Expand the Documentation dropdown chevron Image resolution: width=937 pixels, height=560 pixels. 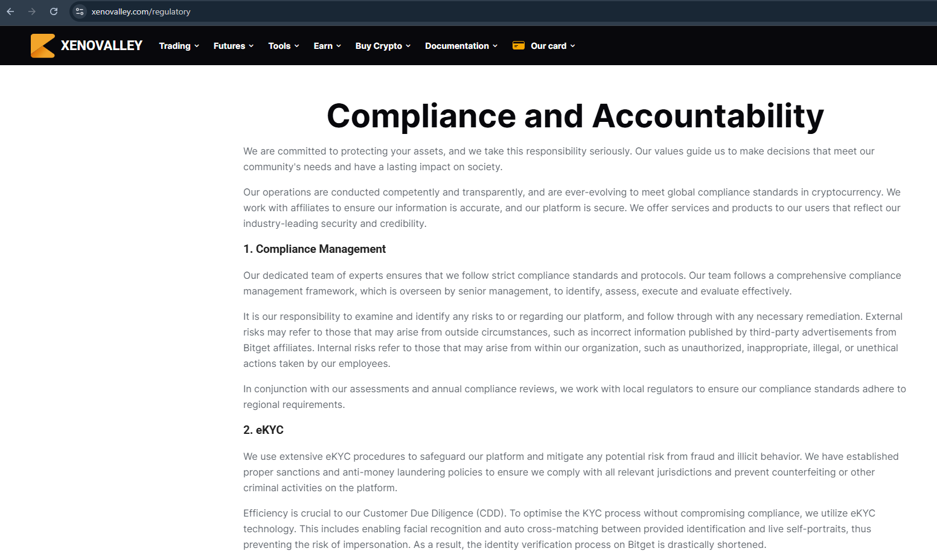[495, 46]
